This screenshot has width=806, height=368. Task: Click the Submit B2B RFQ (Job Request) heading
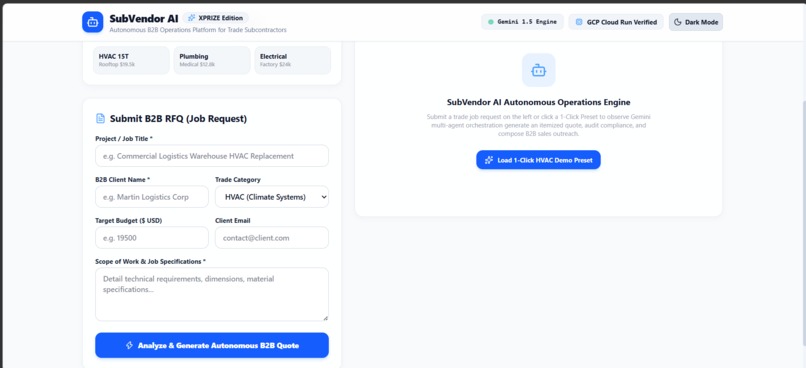click(178, 119)
